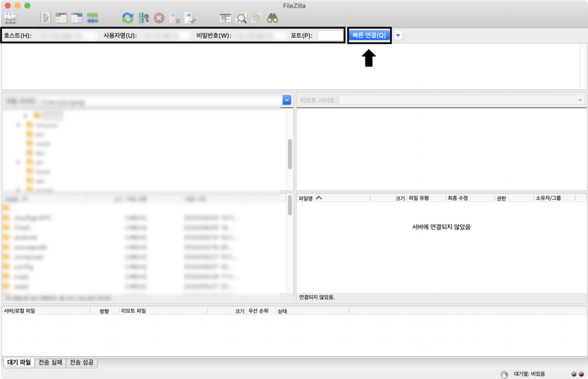Screen dimensions: 588x379
Task: Click the 호스트(H) input field
Action: point(66,36)
